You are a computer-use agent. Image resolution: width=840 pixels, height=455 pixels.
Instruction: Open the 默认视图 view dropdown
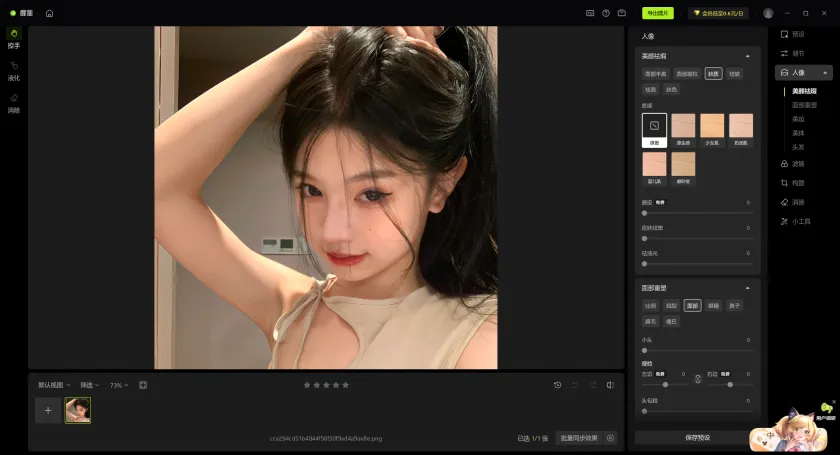tap(54, 385)
